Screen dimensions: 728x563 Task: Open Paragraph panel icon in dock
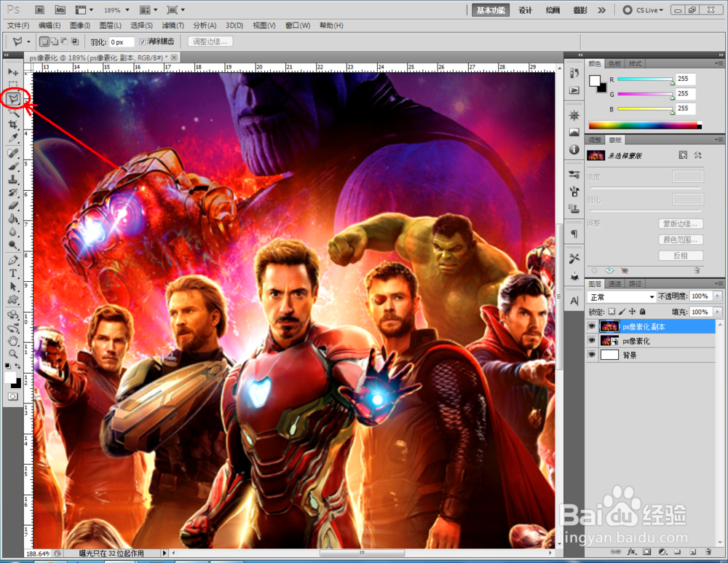pyautogui.click(x=574, y=234)
